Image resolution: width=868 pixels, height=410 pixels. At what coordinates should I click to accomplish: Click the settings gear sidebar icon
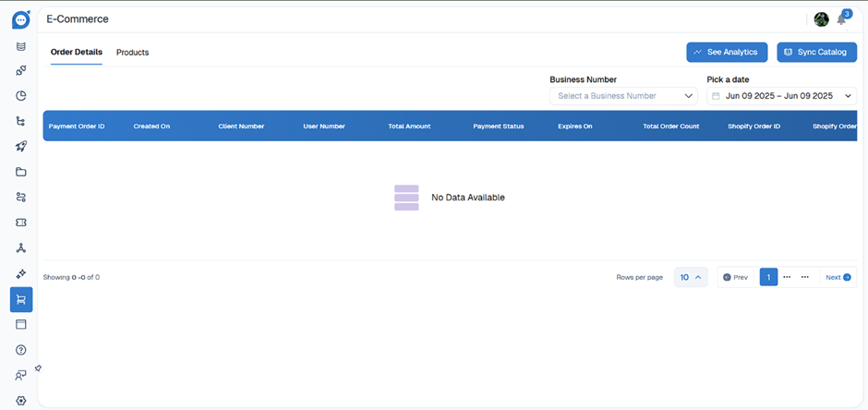point(20,401)
